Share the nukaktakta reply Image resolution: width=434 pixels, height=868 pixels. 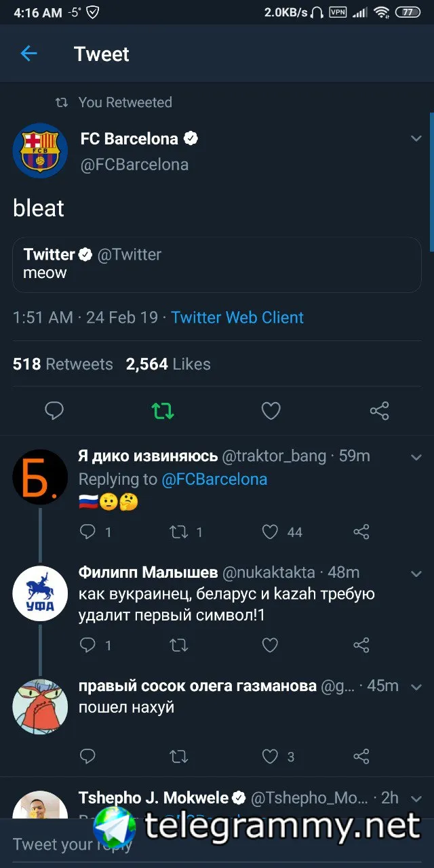pos(362,645)
